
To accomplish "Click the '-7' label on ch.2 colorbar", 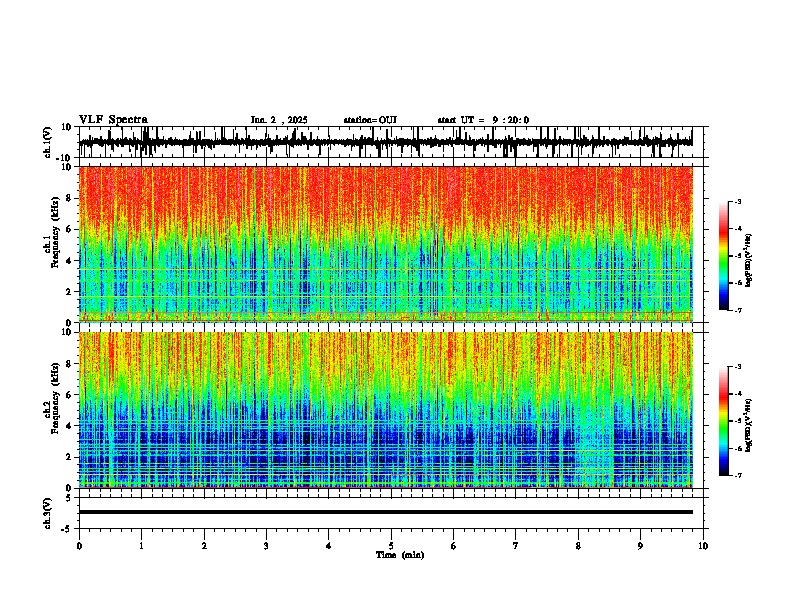I will 737,475.
